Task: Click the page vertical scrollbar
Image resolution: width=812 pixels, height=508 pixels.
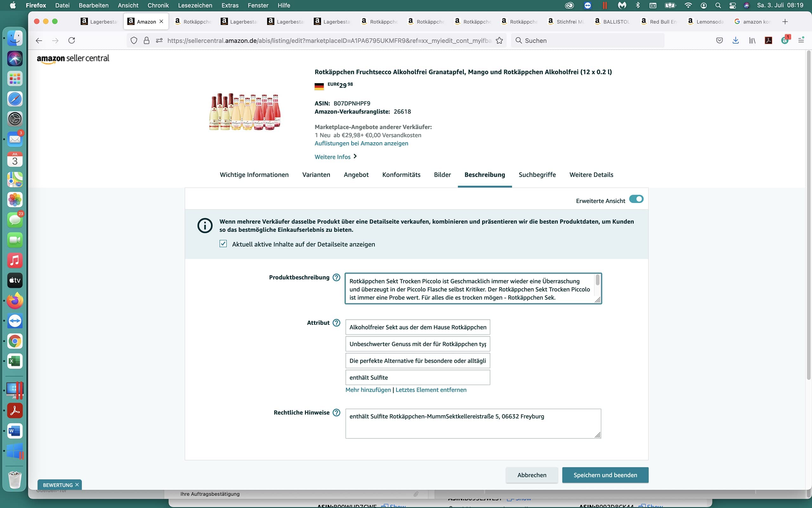Action: pos(808,215)
